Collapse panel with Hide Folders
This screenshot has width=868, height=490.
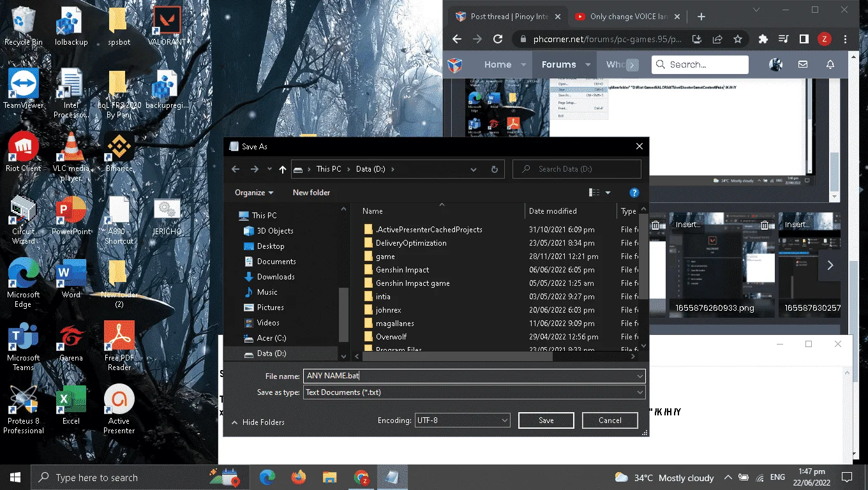coord(258,422)
